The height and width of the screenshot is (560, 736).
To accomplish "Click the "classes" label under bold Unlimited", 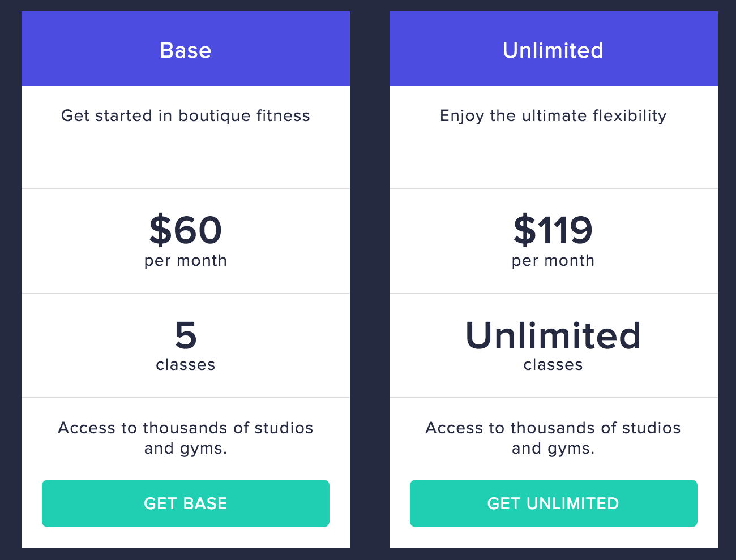I will click(x=553, y=365).
